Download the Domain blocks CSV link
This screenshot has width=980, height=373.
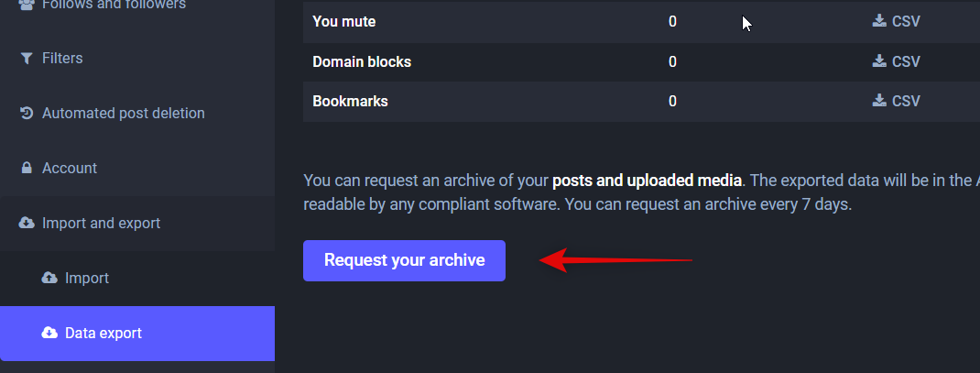coord(906,61)
